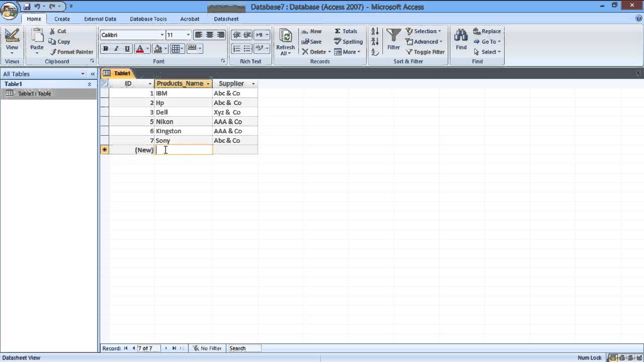Click the No Filter status button
This screenshot has height=362, width=644.
tap(207, 348)
